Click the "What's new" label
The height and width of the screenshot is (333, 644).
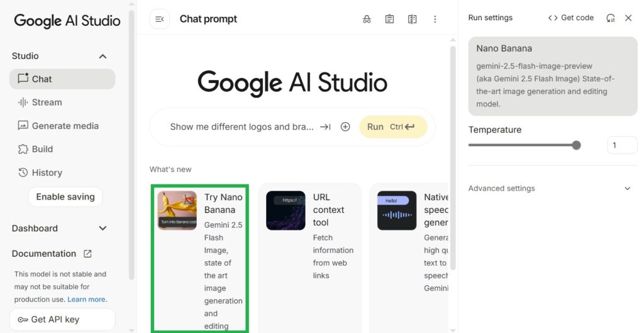pos(170,169)
